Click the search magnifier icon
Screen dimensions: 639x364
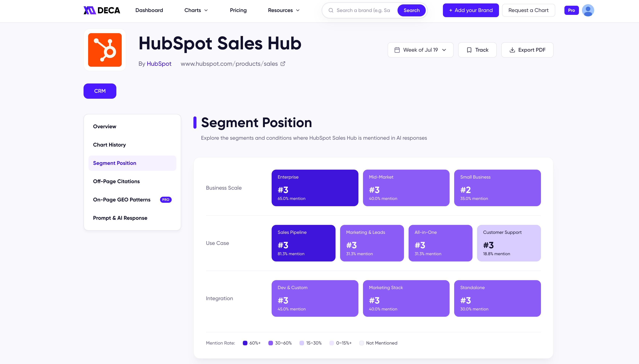[331, 10]
